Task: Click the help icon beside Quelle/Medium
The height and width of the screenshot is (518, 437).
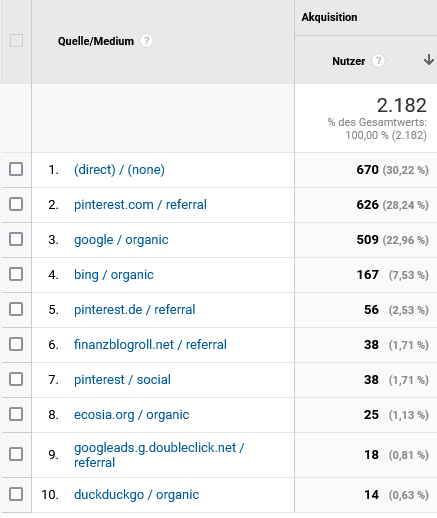Action: point(146,41)
